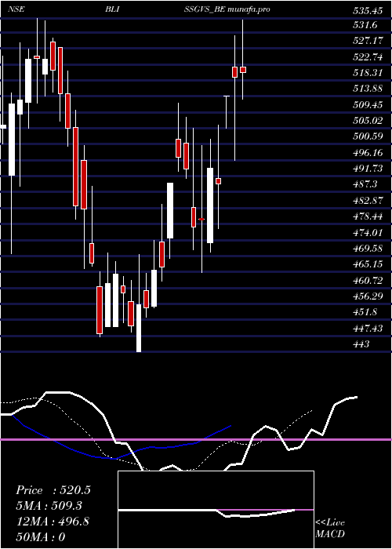Click the 474.01 price axis label
This screenshot has height=549, width=392.
(368, 232)
